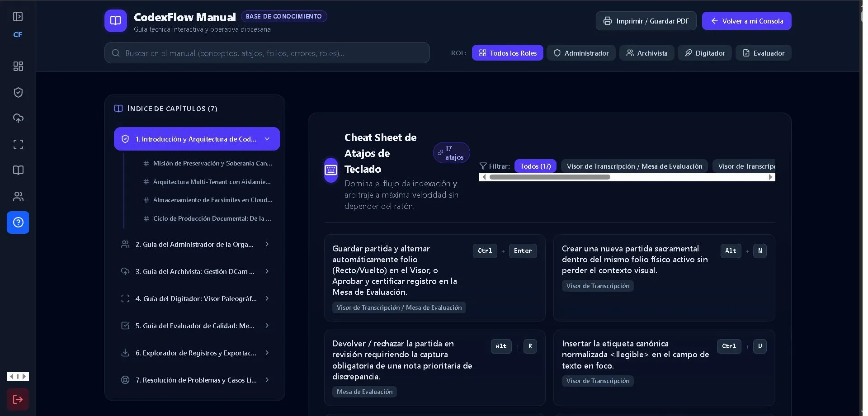The image size is (868, 416).
Task: Open Ciclo de Producción Documental section
Action: [x=208, y=218]
